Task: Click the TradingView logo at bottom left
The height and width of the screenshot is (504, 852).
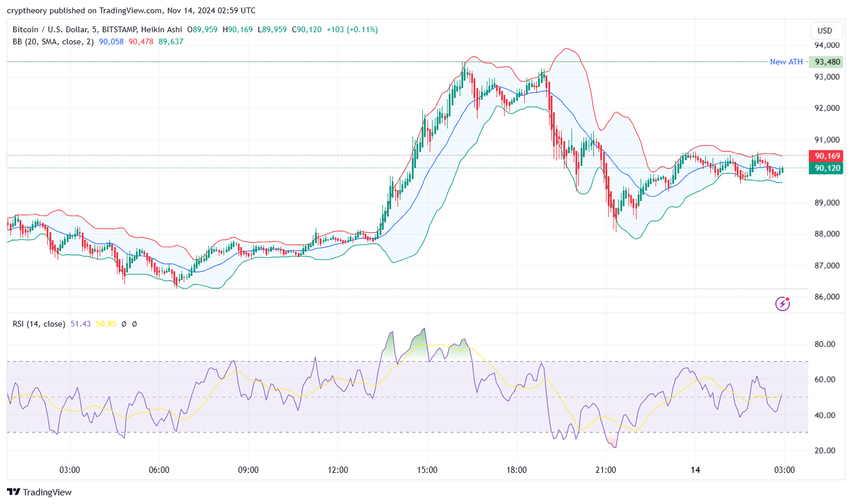Action: coord(39,492)
